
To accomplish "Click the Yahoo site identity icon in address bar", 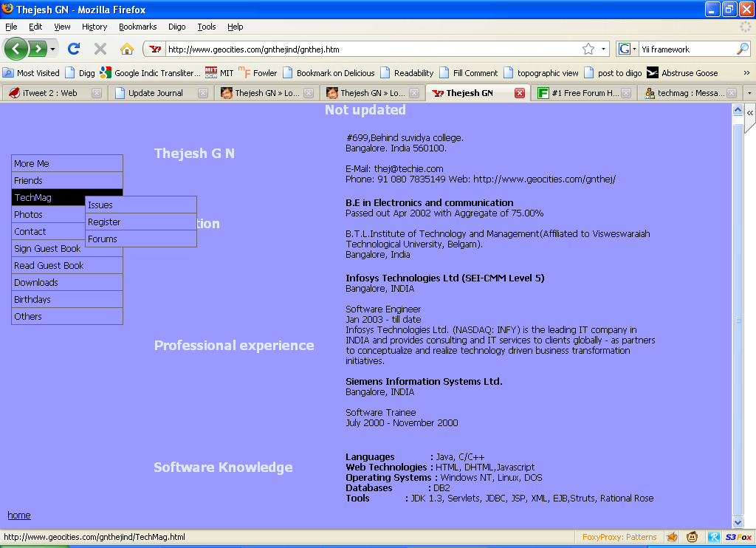I will (x=155, y=49).
